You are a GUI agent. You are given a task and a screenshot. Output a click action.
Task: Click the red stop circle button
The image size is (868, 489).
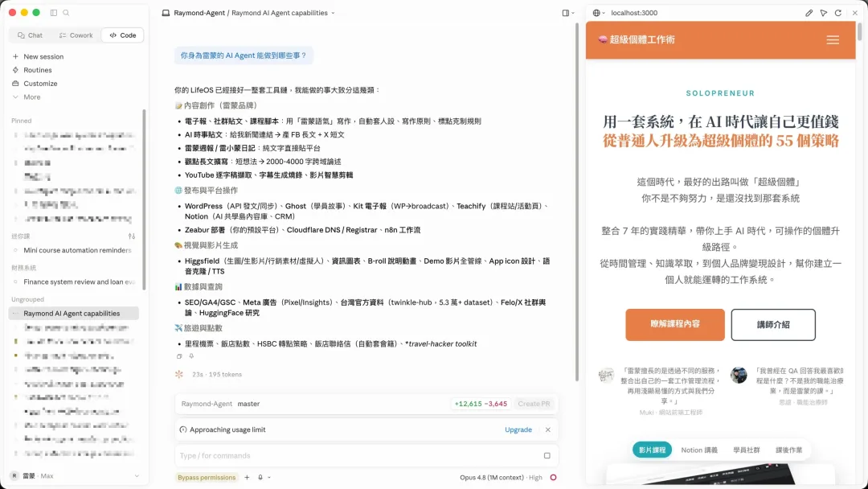[x=553, y=478]
